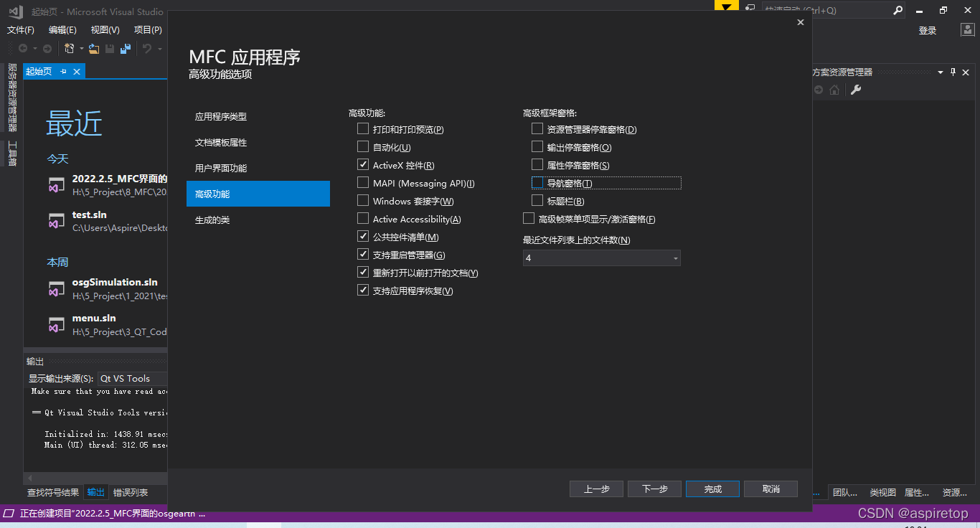Open the recent file count dropdown showing 4

[x=601, y=258]
